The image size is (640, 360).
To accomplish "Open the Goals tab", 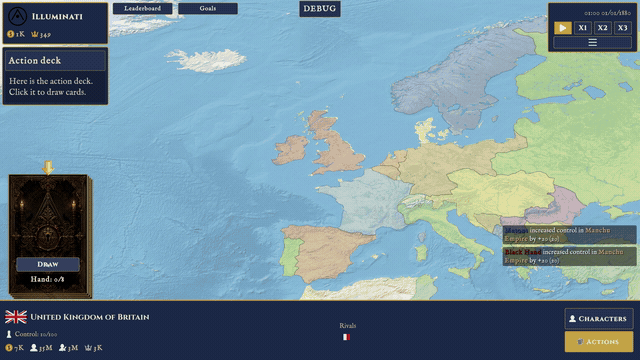I will (208, 9).
